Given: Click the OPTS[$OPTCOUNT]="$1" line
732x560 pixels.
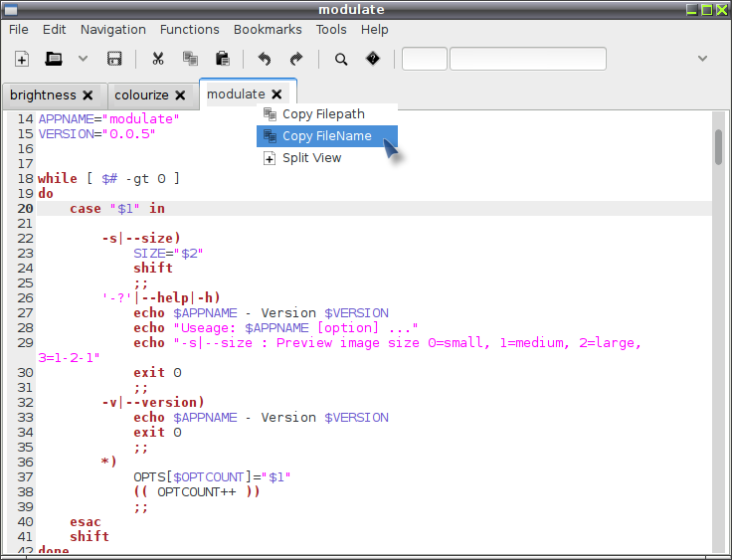Looking at the screenshot, I should (x=212, y=476).
